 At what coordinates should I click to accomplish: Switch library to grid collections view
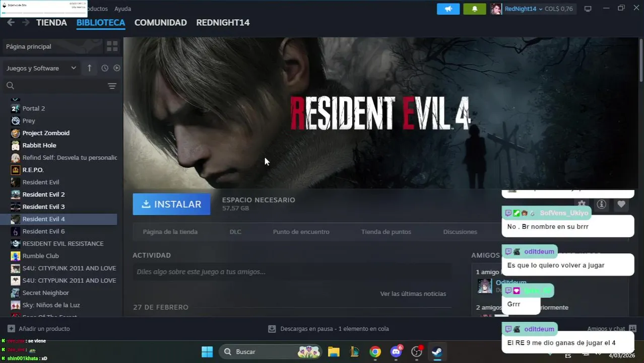click(x=112, y=46)
